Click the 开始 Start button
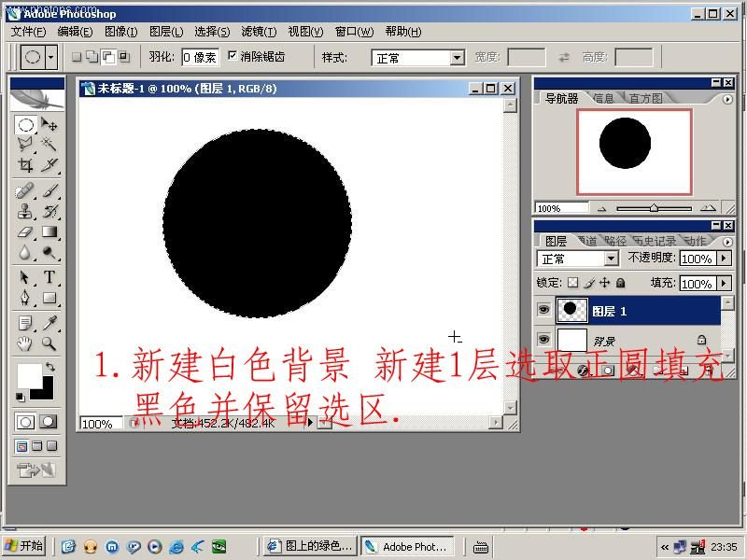Screen dimensions: 747x560 [x=24, y=546]
